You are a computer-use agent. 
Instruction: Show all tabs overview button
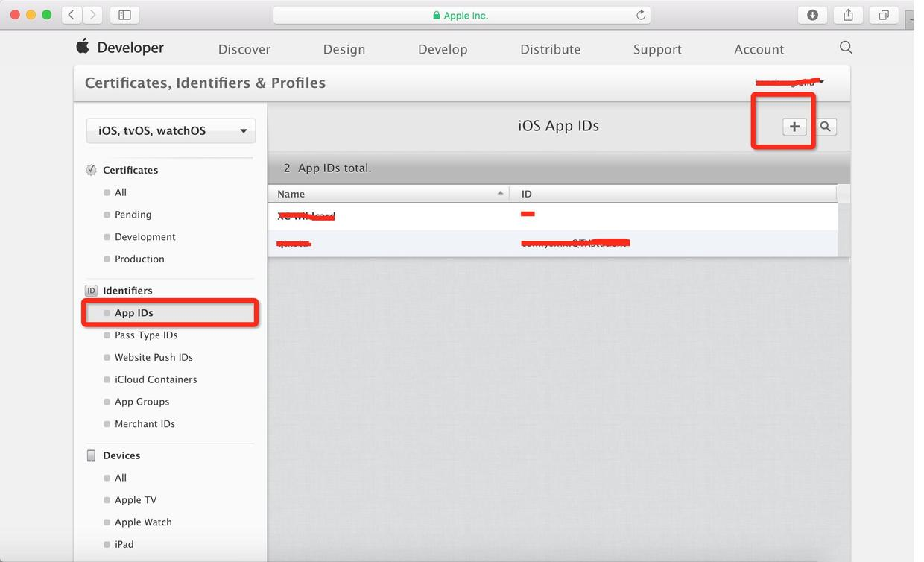(x=884, y=15)
